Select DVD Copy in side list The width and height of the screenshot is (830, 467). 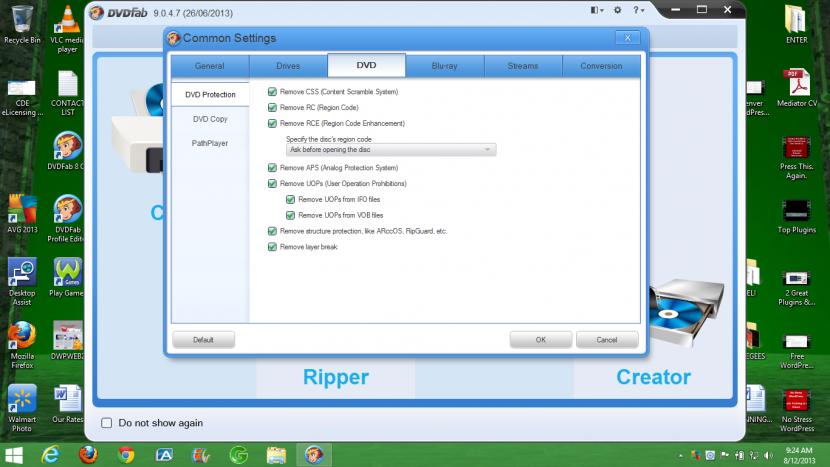[210, 119]
